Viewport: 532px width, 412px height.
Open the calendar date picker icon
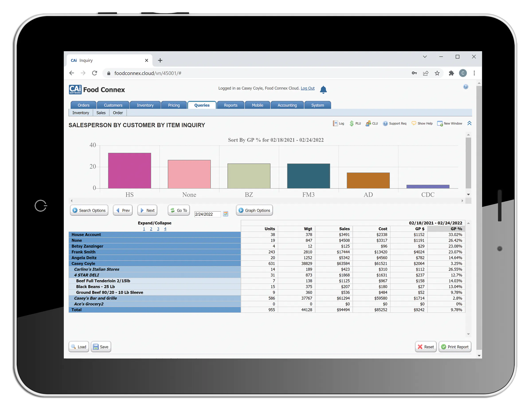(226, 214)
